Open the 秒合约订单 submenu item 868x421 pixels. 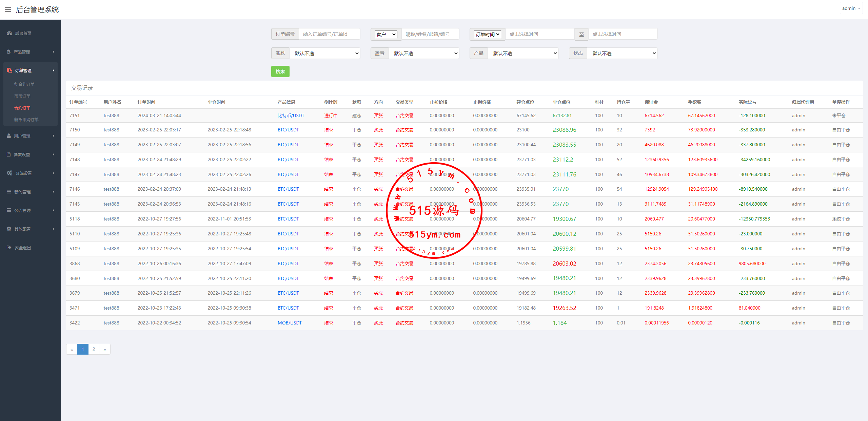pos(24,84)
